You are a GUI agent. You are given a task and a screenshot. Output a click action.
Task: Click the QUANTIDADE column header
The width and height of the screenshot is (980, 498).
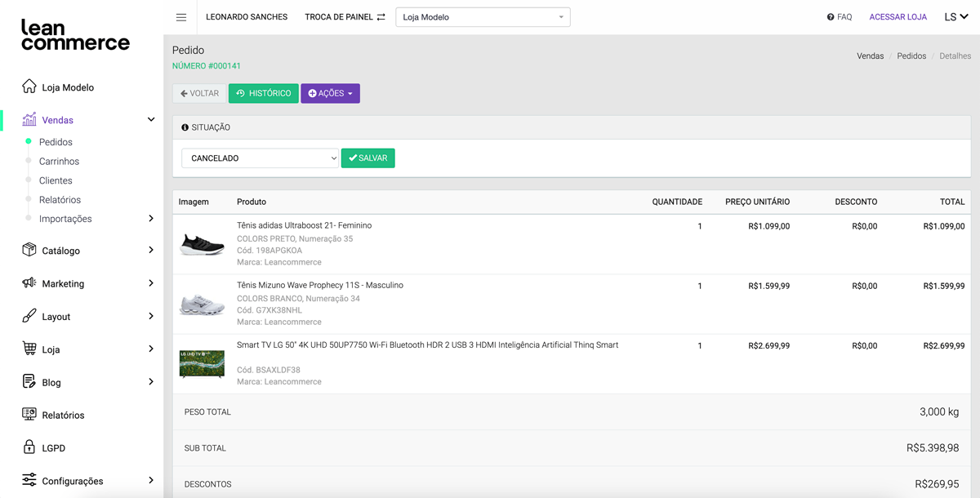[x=677, y=202]
